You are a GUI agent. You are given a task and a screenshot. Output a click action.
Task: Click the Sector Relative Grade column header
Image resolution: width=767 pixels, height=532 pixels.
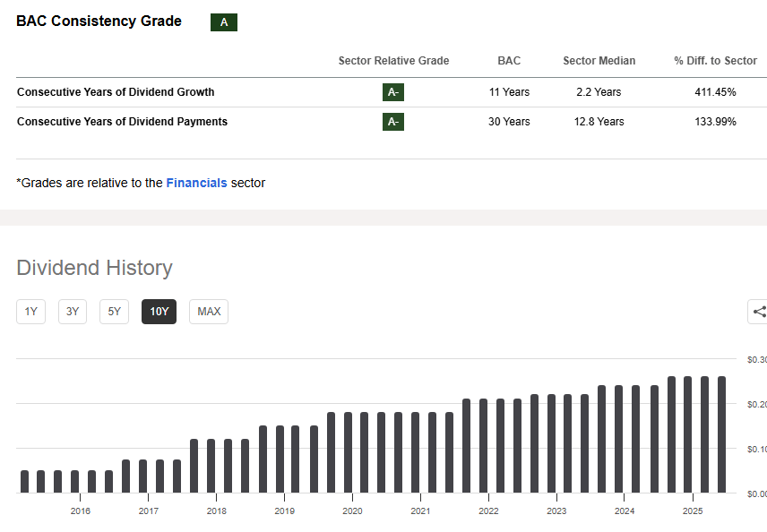393,60
